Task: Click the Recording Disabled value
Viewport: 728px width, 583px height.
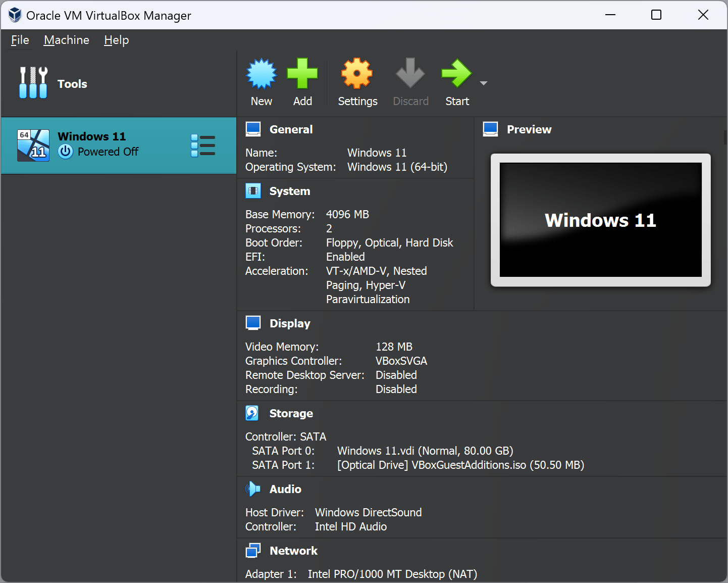Action: [x=396, y=389]
